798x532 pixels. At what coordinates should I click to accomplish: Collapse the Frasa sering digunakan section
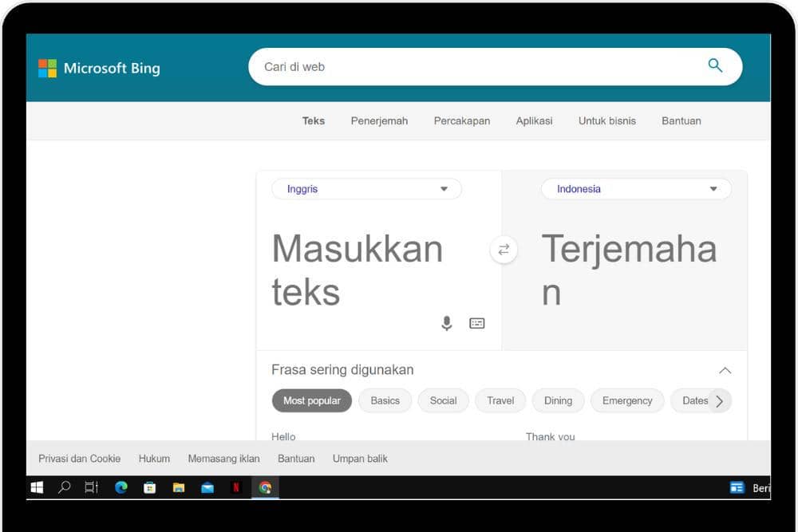pyautogui.click(x=725, y=370)
